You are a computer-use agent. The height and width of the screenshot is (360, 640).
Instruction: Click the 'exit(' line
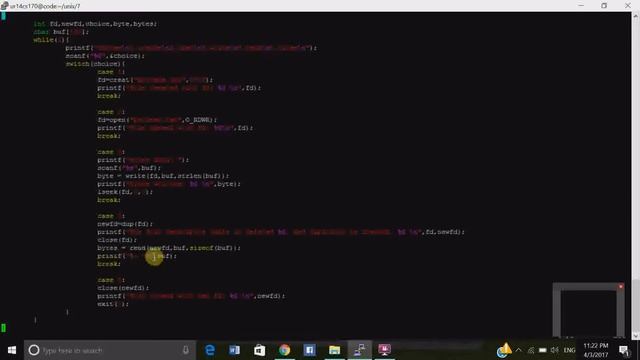point(113,304)
